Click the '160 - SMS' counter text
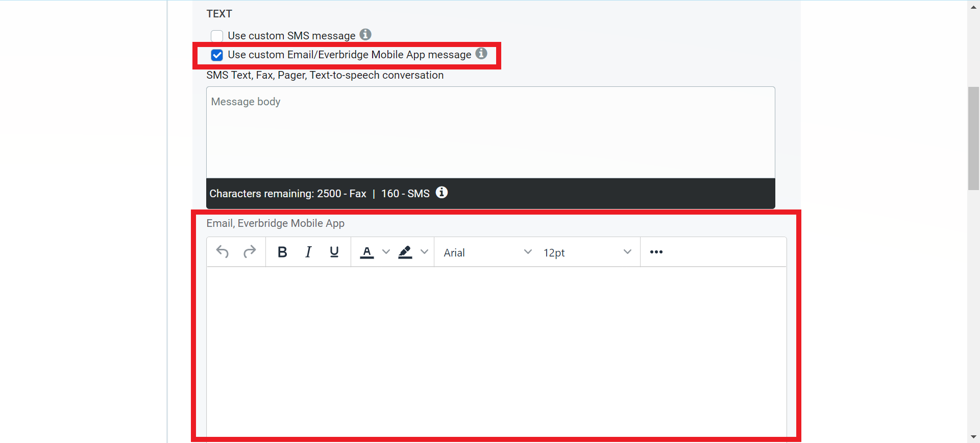 tap(405, 194)
